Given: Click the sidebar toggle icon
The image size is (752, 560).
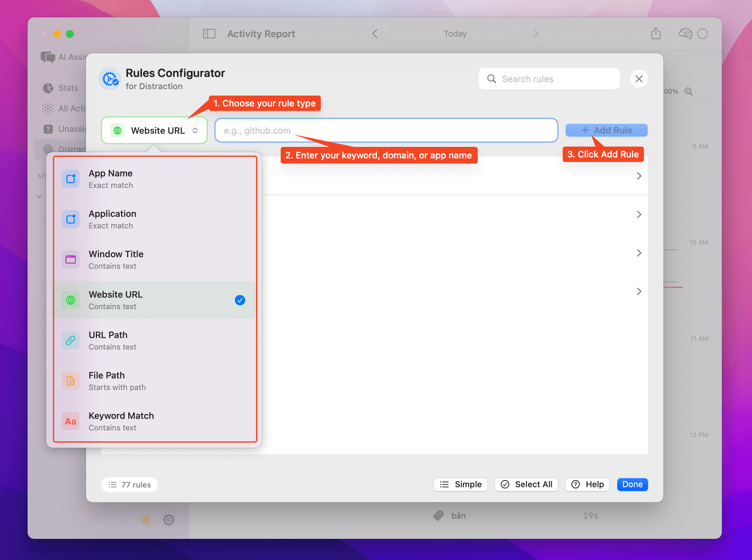Looking at the screenshot, I should [209, 34].
